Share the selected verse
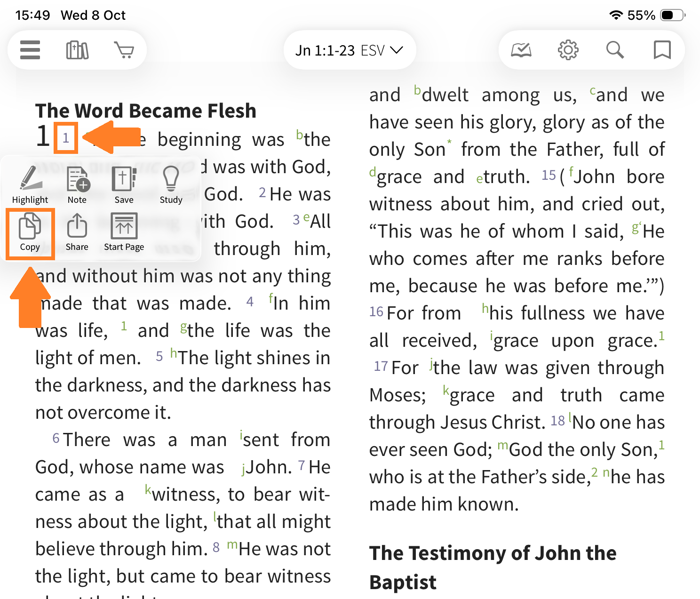 [77, 232]
